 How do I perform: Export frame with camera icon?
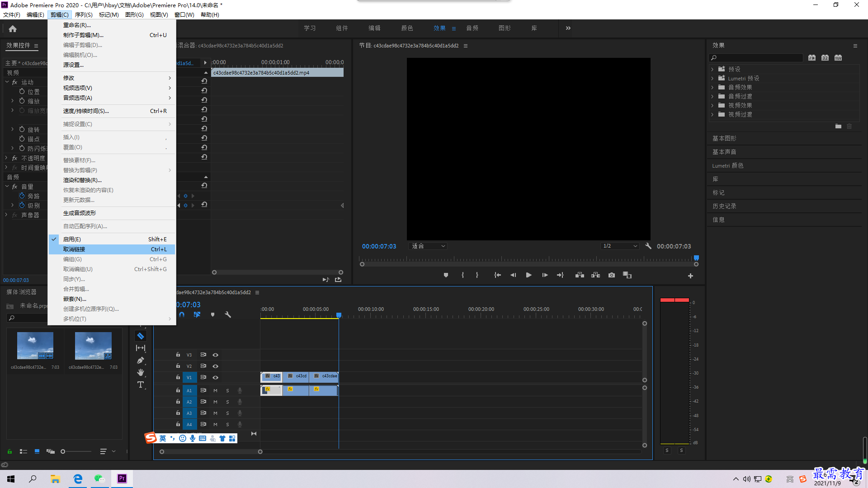pos(612,275)
